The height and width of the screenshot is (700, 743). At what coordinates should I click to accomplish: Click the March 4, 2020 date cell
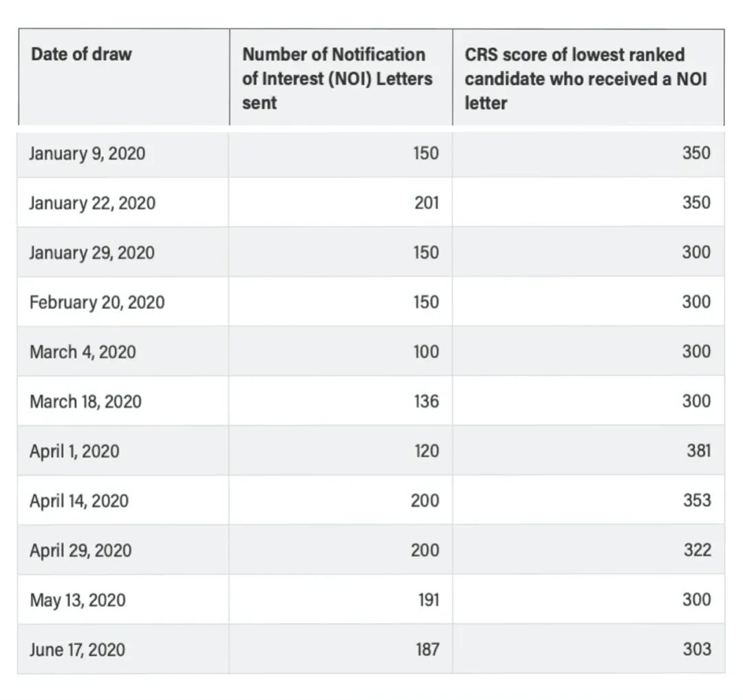83,352
